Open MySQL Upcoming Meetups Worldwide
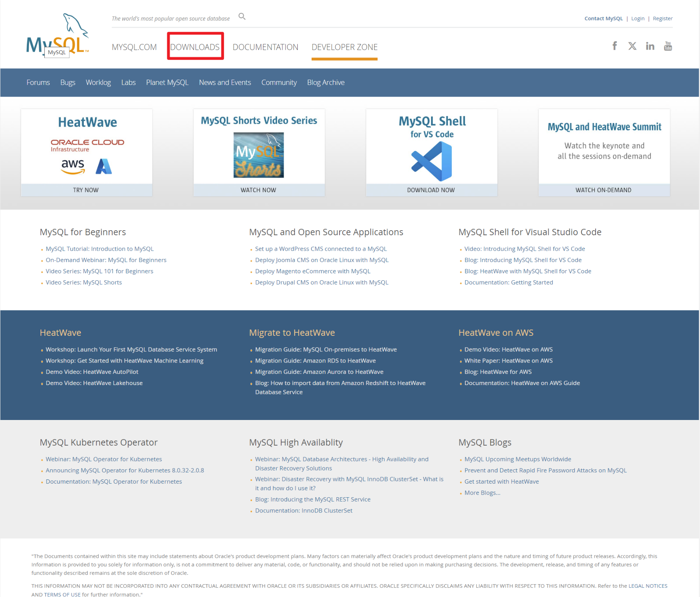 [518, 459]
